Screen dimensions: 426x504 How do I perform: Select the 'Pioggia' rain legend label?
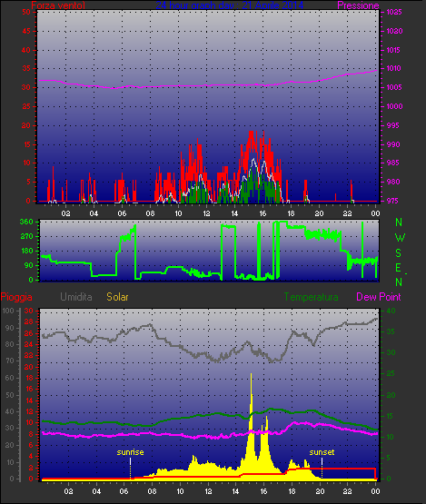(16, 297)
